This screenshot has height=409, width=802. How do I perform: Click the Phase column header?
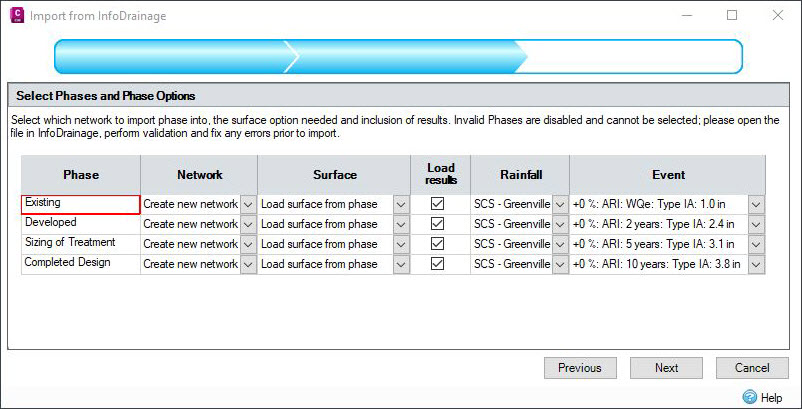tap(81, 175)
